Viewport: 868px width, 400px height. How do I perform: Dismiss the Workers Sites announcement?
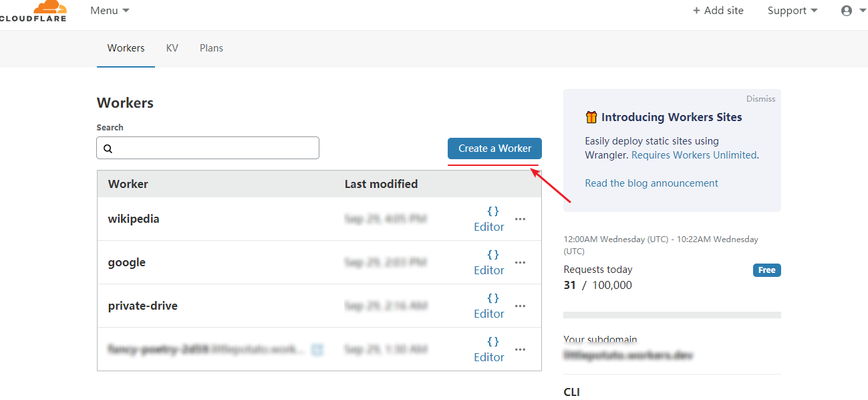pos(761,98)
